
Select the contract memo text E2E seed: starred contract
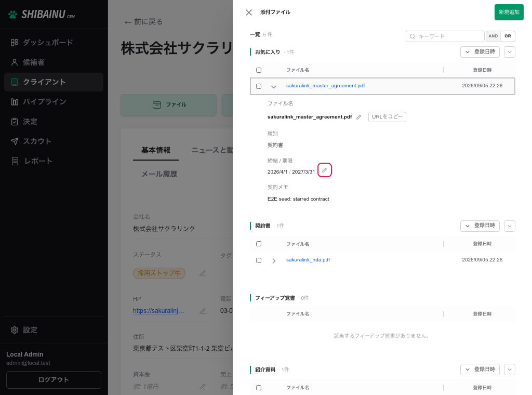click(x=298, y=199)
